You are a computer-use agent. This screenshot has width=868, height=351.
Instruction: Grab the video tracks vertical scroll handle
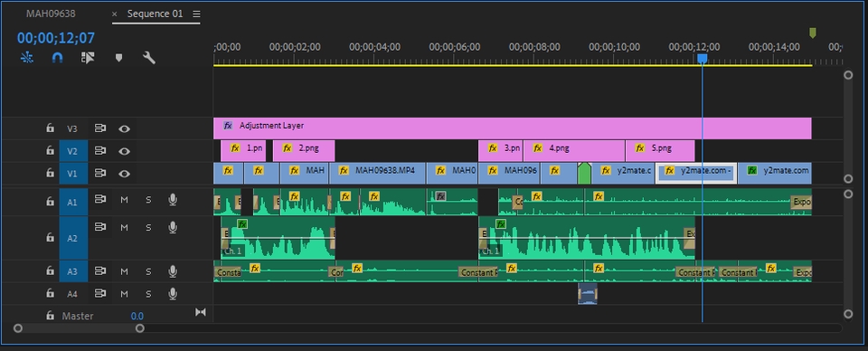click(x=848, y=178)
